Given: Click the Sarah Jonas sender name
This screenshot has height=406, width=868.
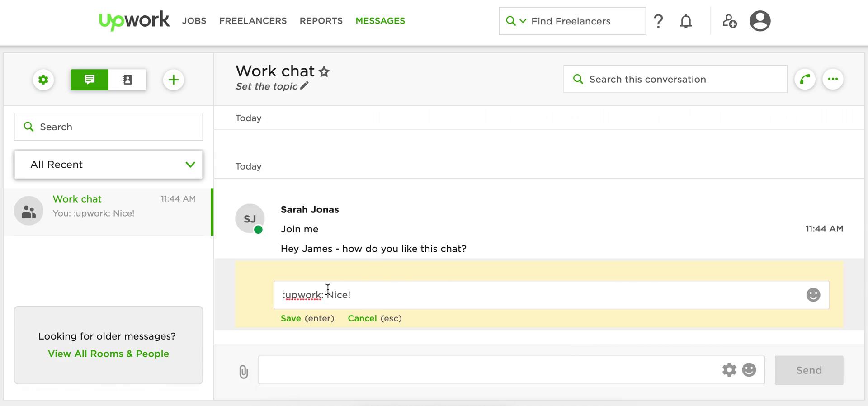Looking at the screenshot, I should (310, 209).
